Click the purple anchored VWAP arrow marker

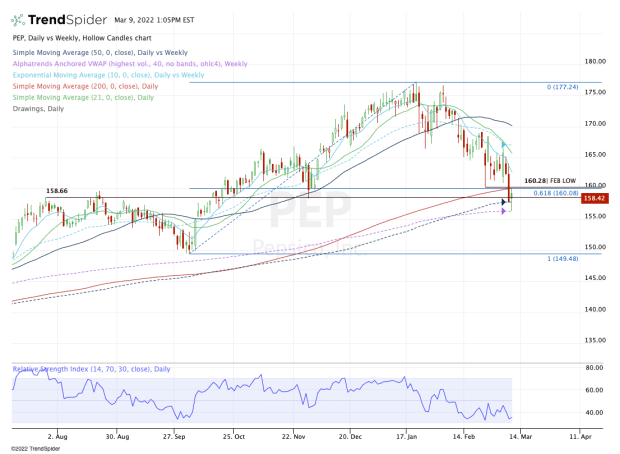[x=503, y=211]
